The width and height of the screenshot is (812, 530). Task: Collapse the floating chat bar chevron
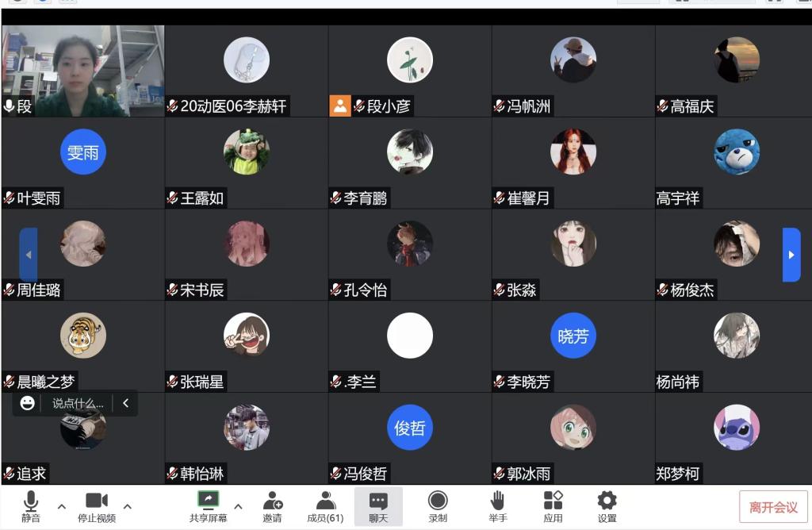pyautogui.click(x=126, y=402)
